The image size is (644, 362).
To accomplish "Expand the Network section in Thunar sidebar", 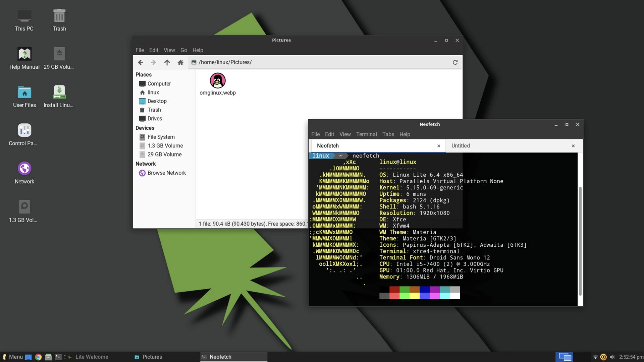I will 146,164.
